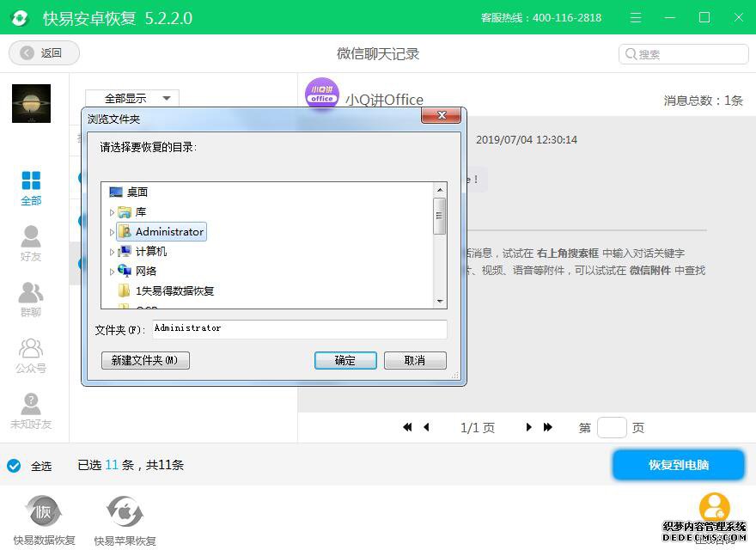Select the 好友 friends icon
Screen dimensions: 756x550
(31, 243)
